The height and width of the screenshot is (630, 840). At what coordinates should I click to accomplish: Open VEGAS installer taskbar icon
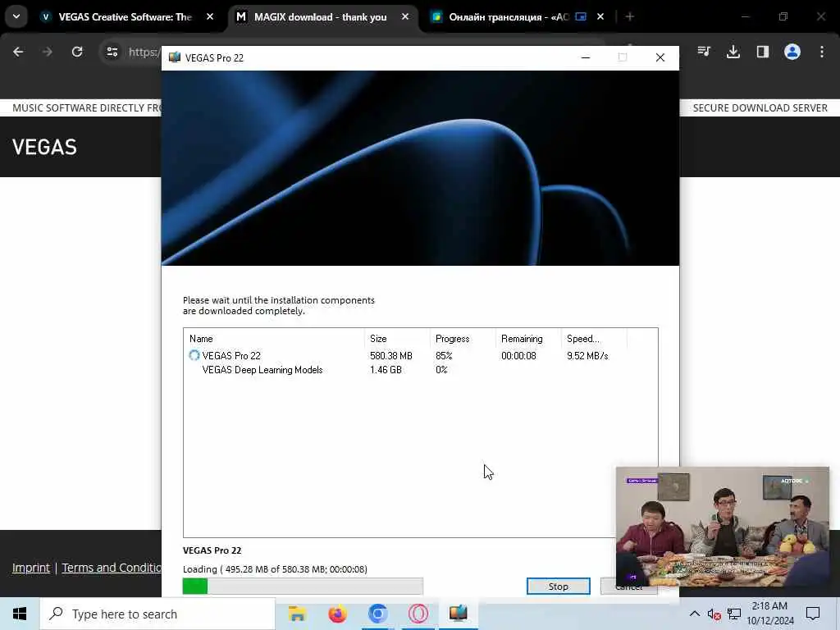(458, 614)
